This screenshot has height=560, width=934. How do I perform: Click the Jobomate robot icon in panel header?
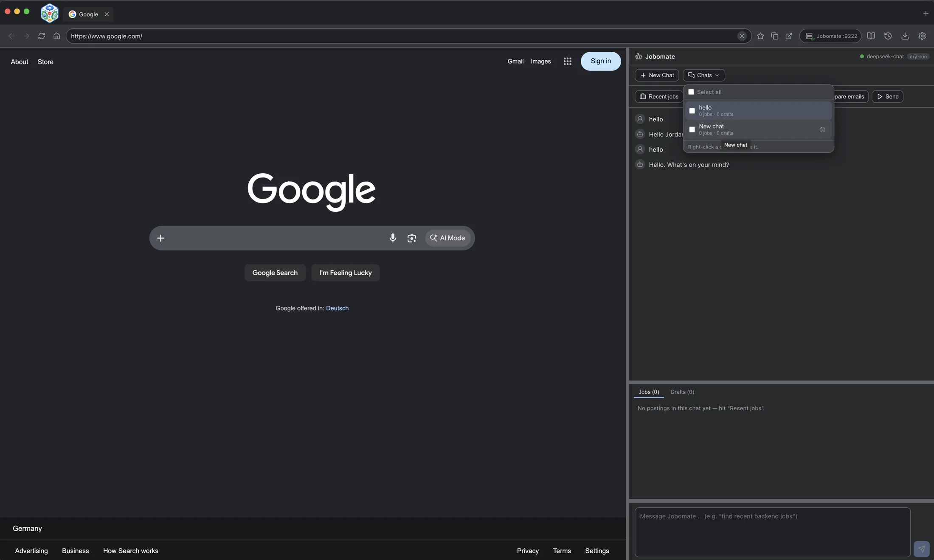click(639, 56)
